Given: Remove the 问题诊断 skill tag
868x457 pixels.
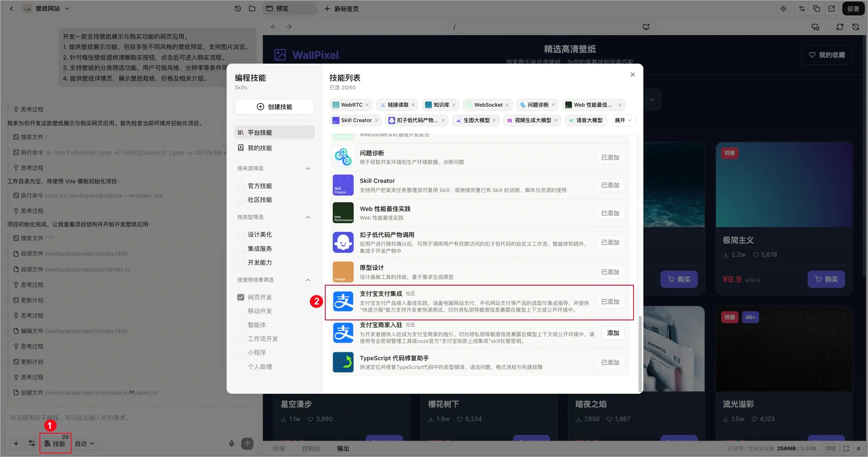Looking at the screenshot, I should (553, 105).
